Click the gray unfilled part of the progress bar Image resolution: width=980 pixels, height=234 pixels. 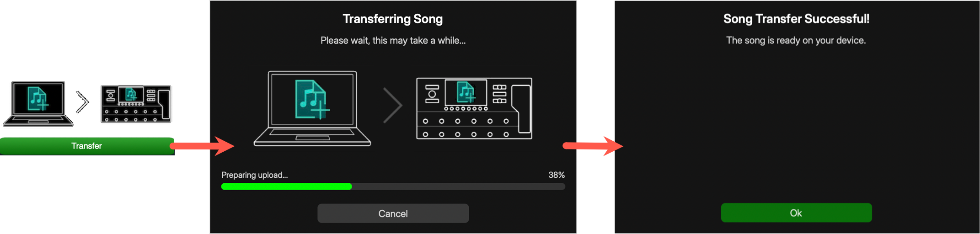458,186
